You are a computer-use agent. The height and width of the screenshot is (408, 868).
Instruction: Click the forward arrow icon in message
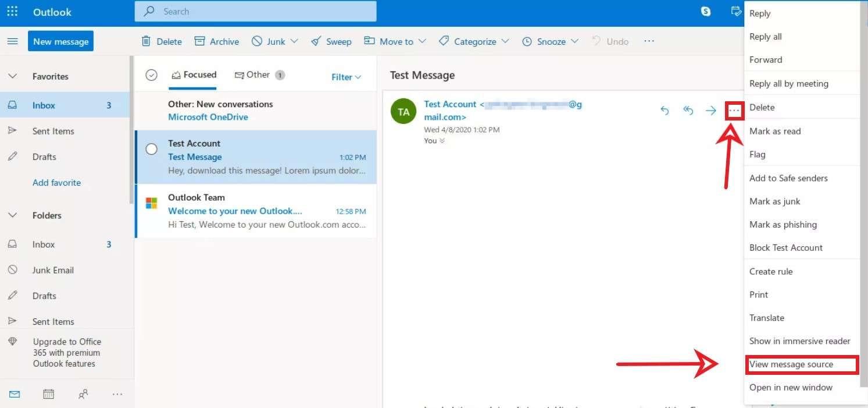pos(710,111)
